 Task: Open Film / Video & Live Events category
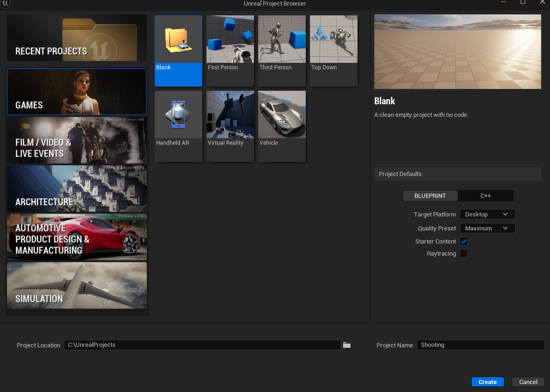coord(77,140)
